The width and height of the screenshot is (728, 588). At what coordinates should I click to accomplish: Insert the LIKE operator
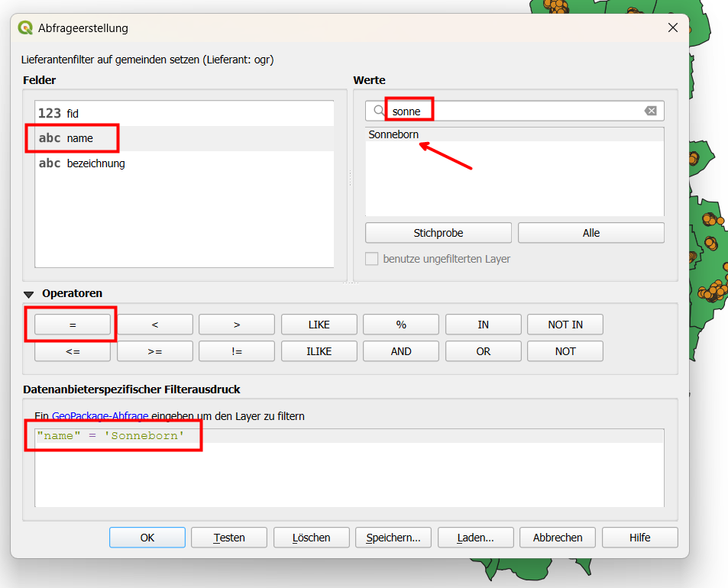tap(319, 325)
